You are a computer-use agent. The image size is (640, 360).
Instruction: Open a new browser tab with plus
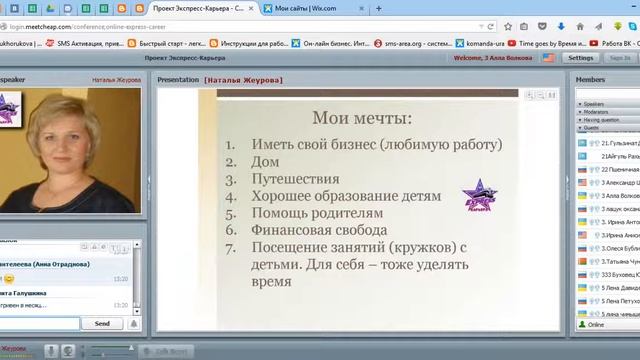point(378,8)
